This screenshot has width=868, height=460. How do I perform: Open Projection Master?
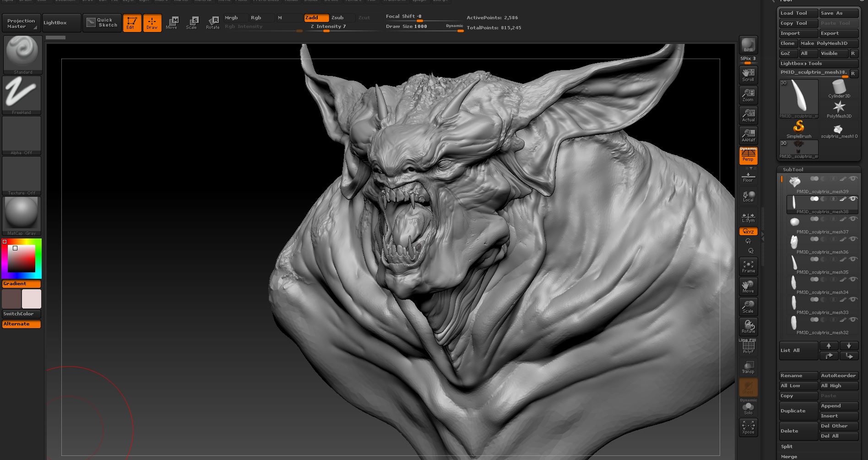point(21,23)
